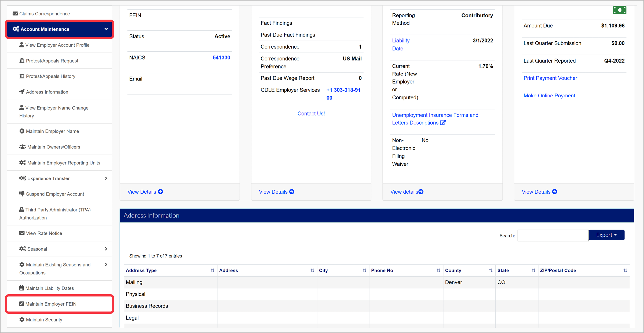644x333 pixels.
Task: Open View Employer Account Profile
Action: (57, 45)
